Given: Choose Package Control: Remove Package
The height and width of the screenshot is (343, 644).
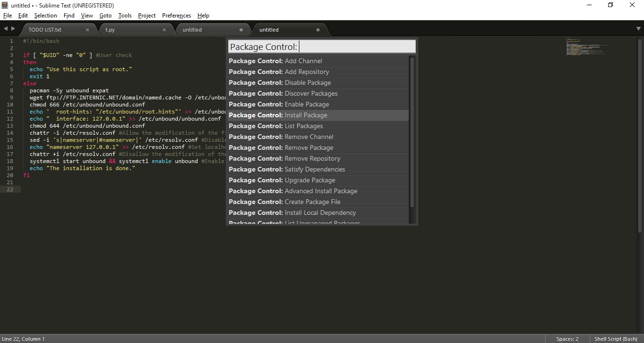Looking at the screenshot, I should pyautogui.click(x=318, y=147).
